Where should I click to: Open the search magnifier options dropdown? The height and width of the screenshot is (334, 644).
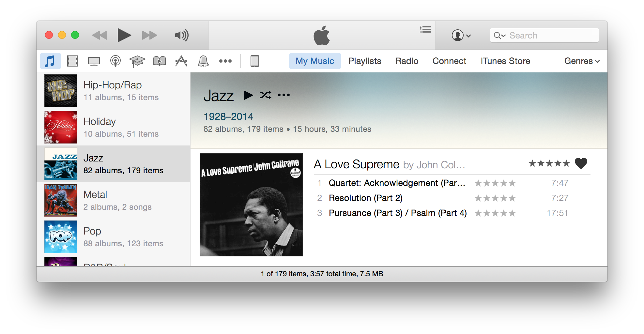[499, 35]
